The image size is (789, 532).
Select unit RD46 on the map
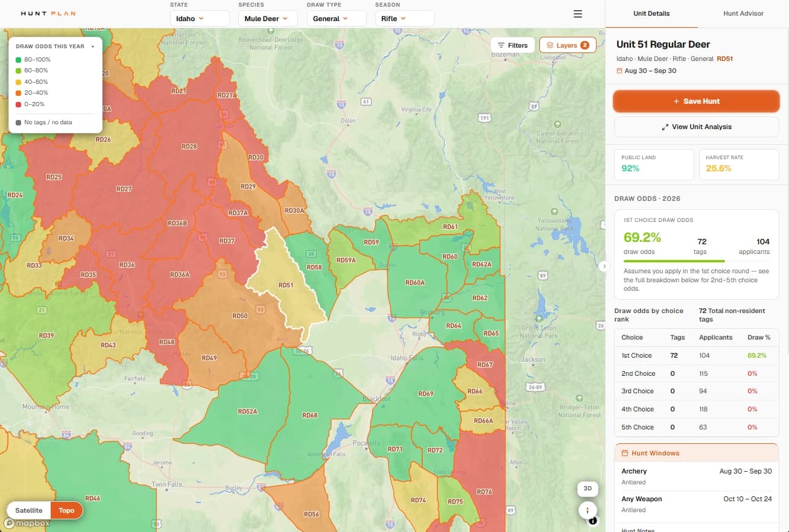(x=92, y=498)
